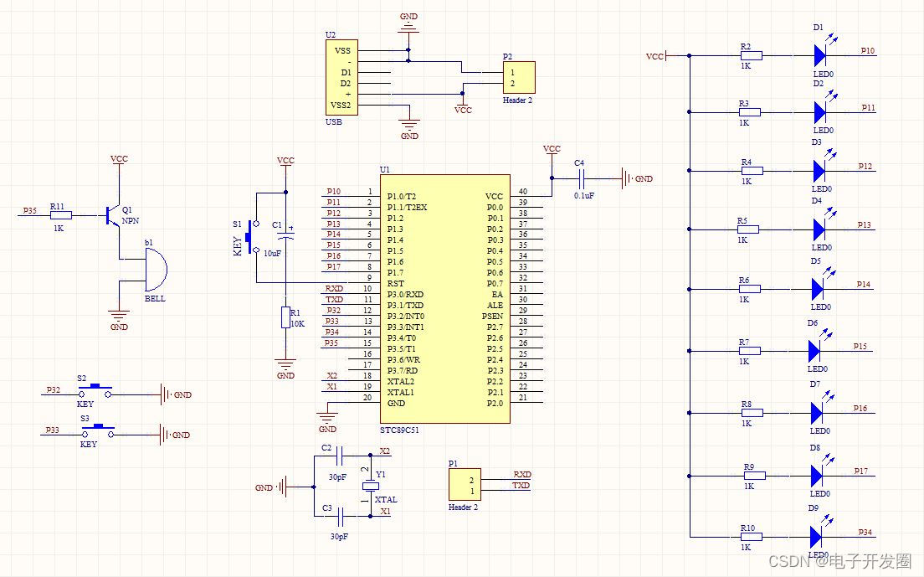Select the R1 10K resistor symbol
Screen dimensions: 924x577
click(285, 317)
